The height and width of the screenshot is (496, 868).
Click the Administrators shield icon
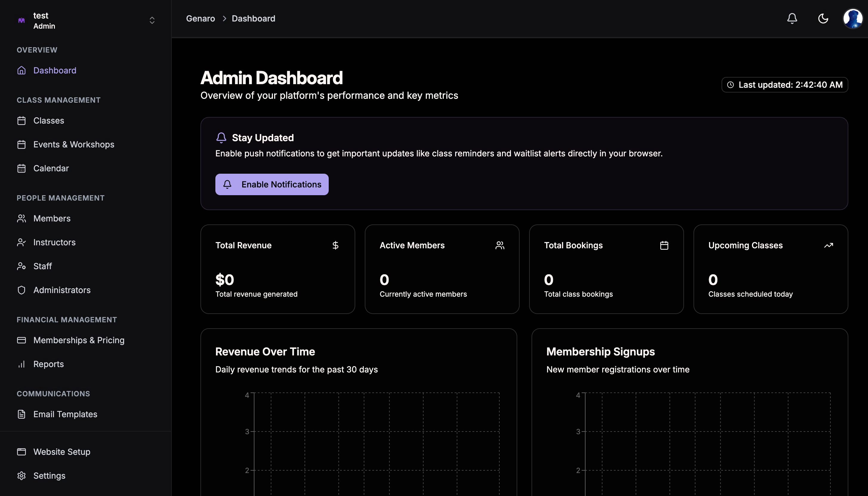tap(21, 290)
